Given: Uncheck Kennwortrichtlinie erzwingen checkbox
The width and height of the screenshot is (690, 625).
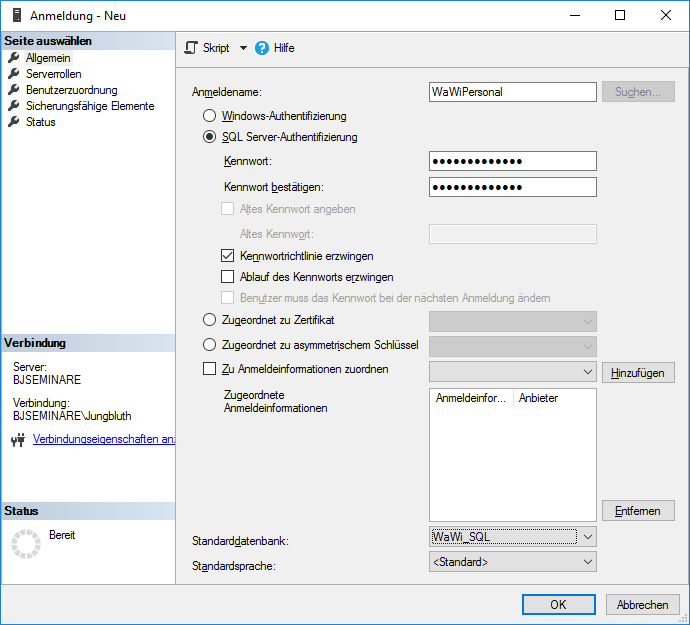Looking at the screenshot, I should 227,256.
